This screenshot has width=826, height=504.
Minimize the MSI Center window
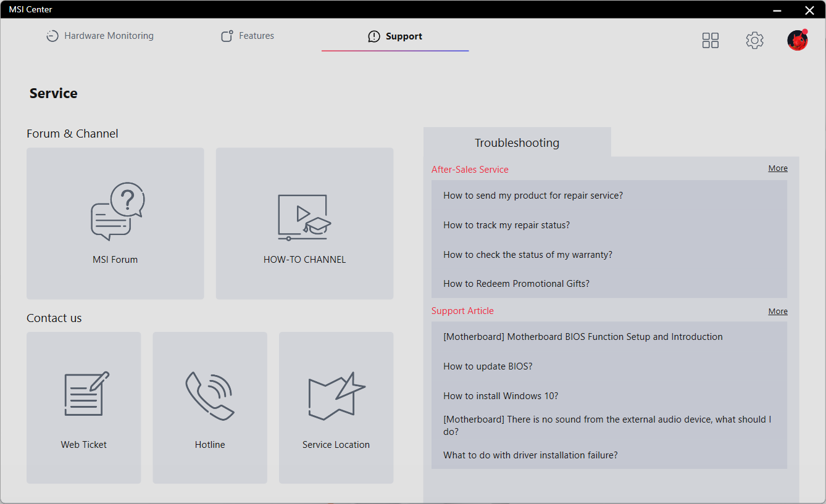pyautogui.click(x=778, y=10)
